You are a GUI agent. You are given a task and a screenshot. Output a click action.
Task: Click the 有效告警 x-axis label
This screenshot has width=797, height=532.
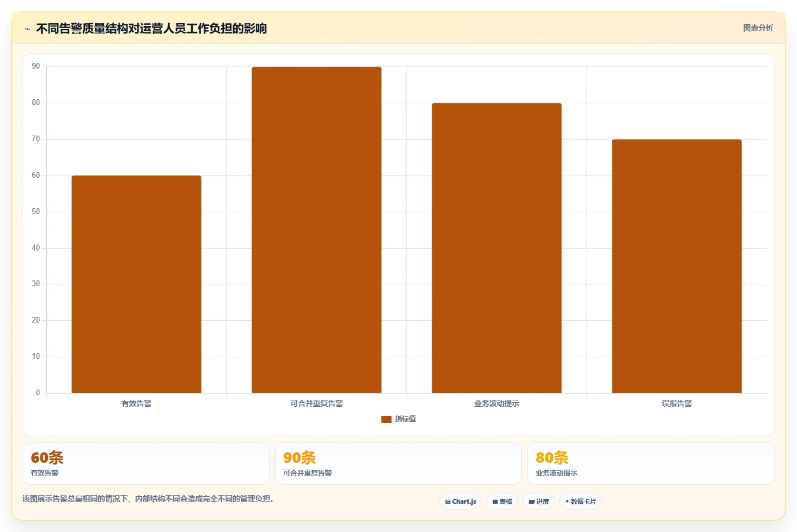click(x=136, y=403)
